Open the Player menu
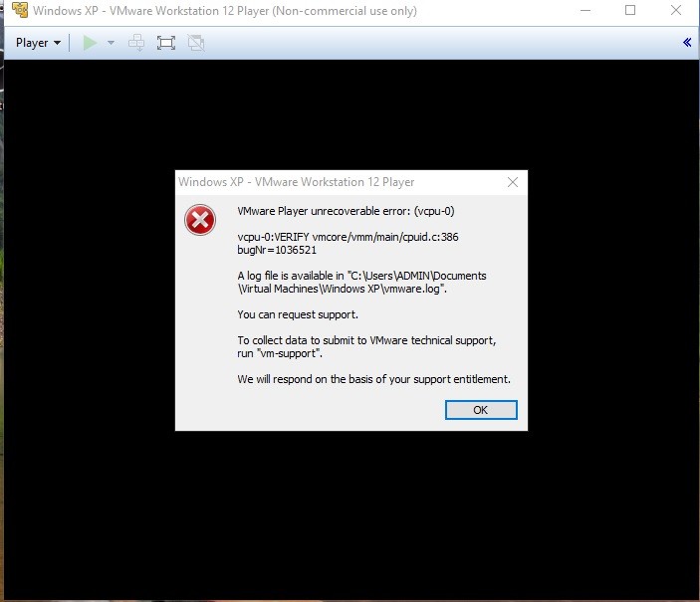The image size is (700, 602). click(38, 43)
